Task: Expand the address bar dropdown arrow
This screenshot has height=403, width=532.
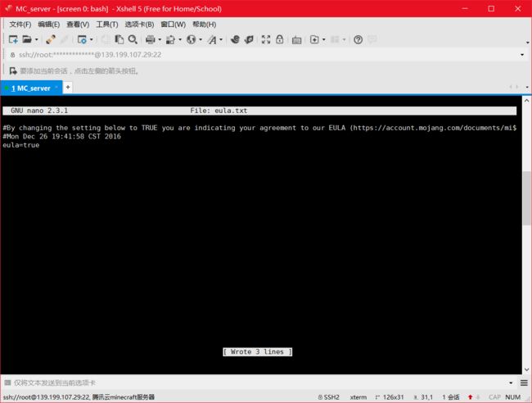Action: pyautogui.click(x=522, y=55)
